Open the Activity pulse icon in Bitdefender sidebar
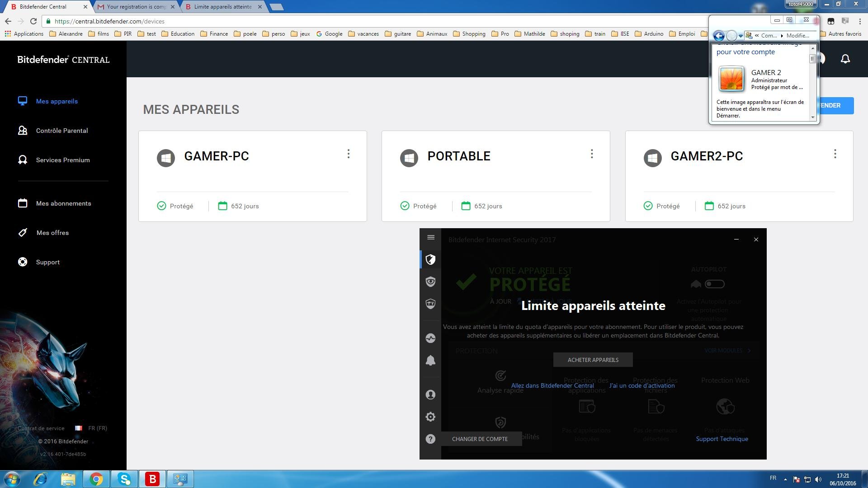The image size is (868, 488). (430, 338)
